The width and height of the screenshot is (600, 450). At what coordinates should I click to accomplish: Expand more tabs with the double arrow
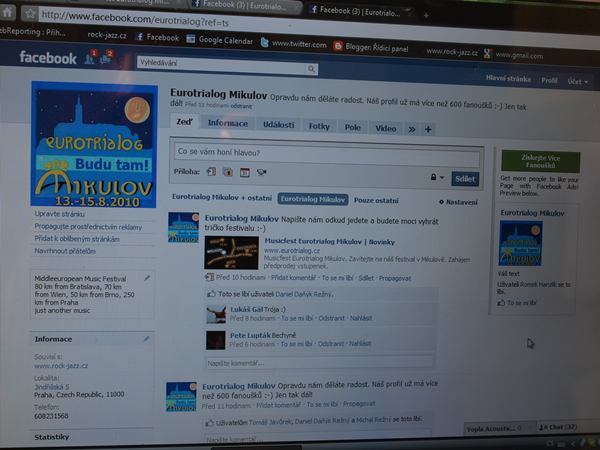(412, 129)
